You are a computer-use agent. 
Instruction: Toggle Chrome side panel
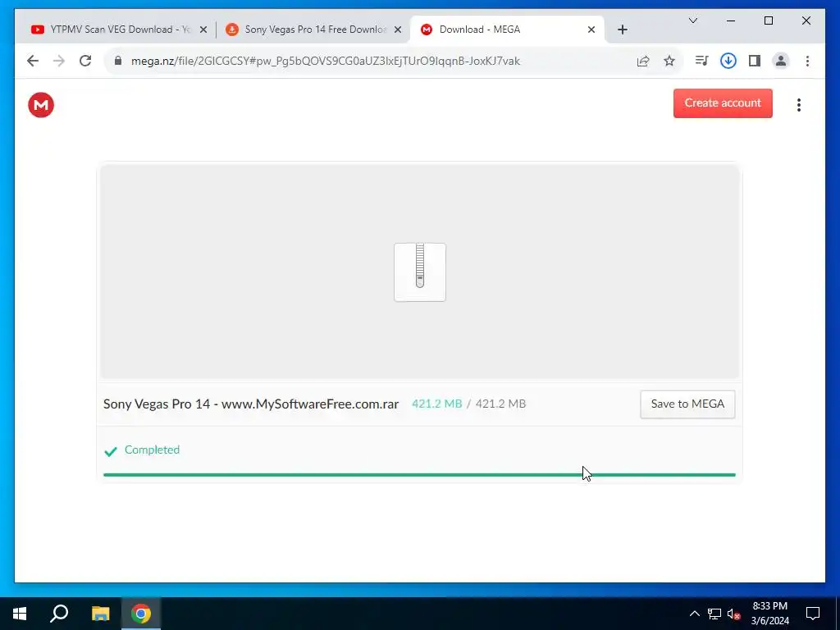tap(755, 61)
